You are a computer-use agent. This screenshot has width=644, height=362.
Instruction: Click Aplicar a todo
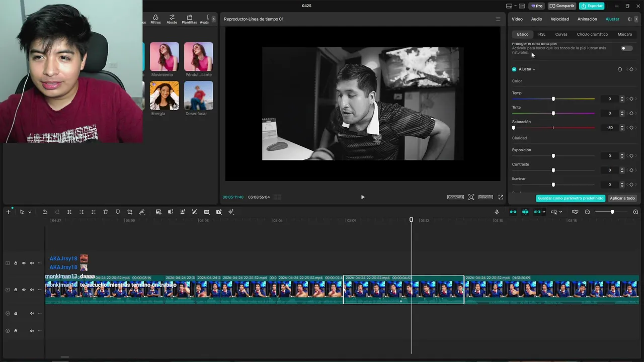622,198
